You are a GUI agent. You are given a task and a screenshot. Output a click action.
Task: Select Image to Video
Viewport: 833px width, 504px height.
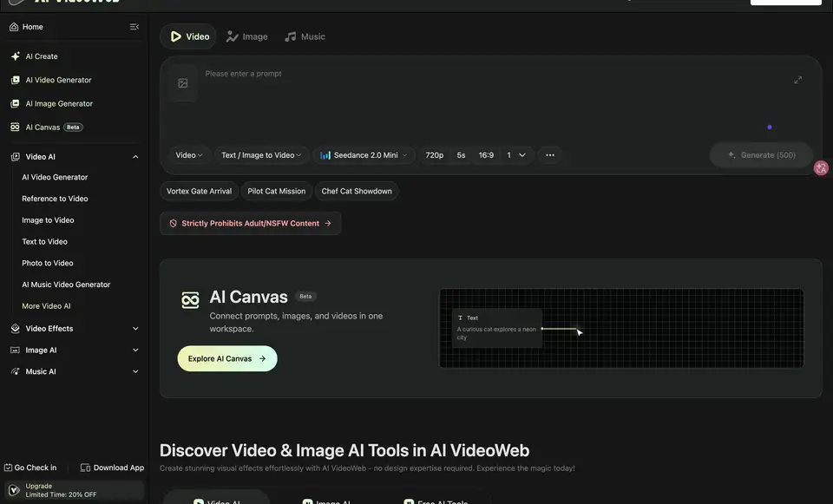[x=48, y=219]
